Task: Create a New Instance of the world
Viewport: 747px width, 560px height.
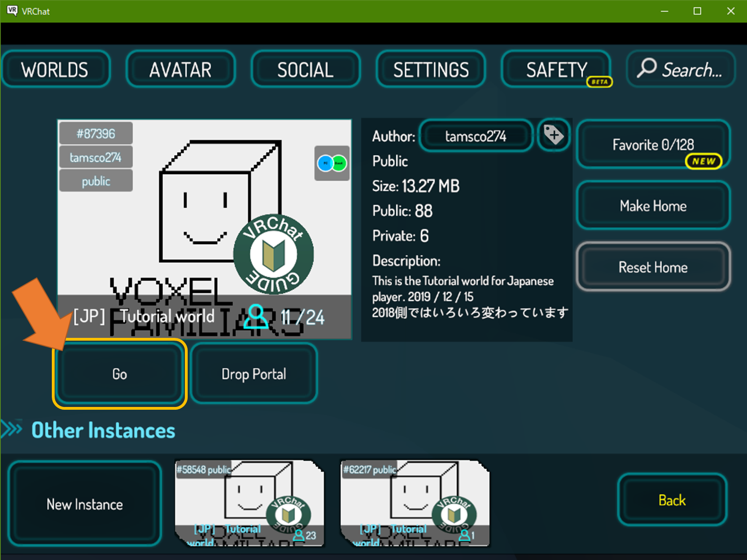Action: tap(85, 504)
